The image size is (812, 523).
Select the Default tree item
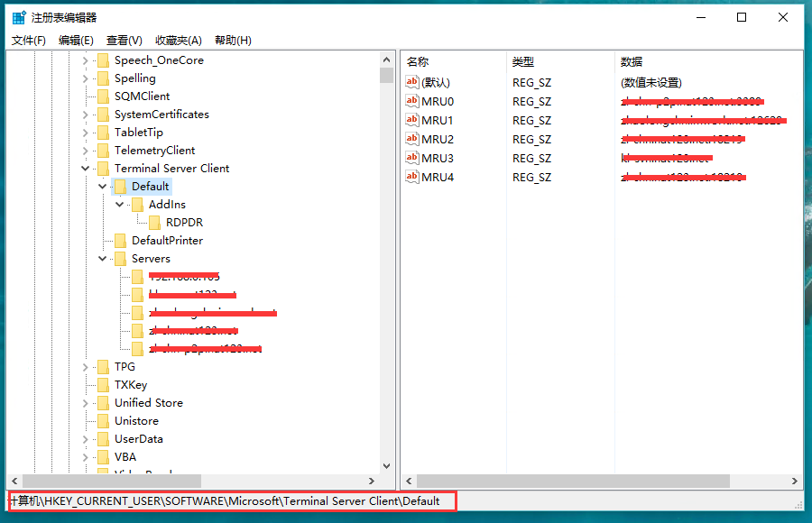pyautogui.click(x=150, y=187)
